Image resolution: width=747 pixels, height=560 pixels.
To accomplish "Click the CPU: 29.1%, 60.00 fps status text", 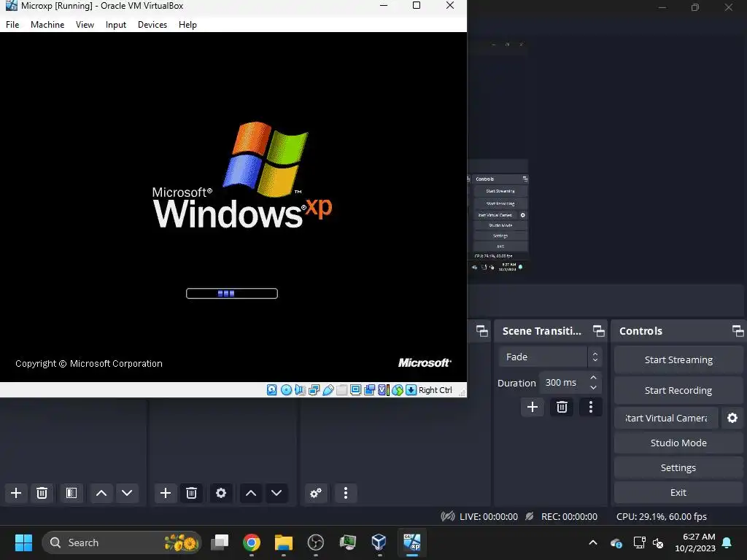I will 661,517.
